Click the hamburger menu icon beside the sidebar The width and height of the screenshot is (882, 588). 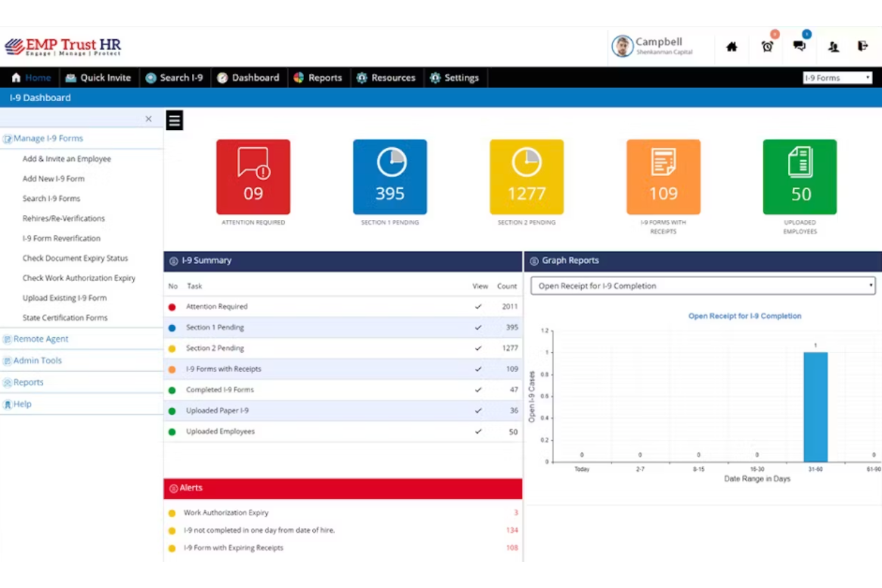tap(174, 120)
